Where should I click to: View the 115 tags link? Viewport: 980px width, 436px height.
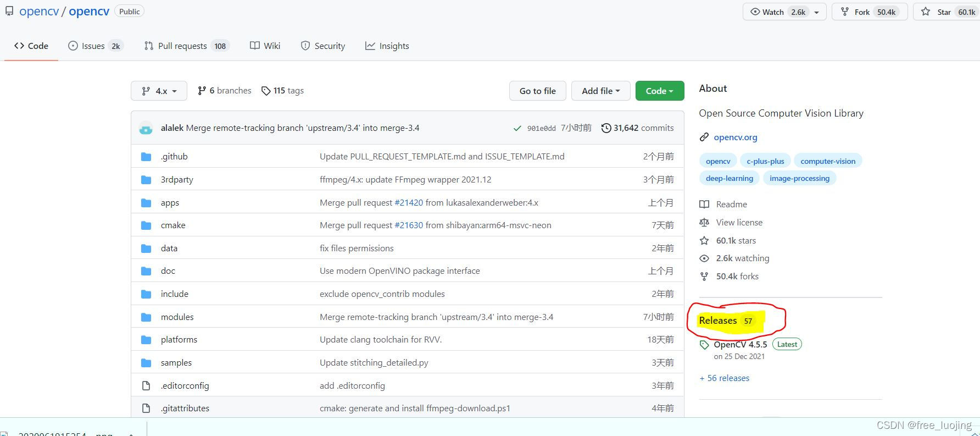[282, 91]
